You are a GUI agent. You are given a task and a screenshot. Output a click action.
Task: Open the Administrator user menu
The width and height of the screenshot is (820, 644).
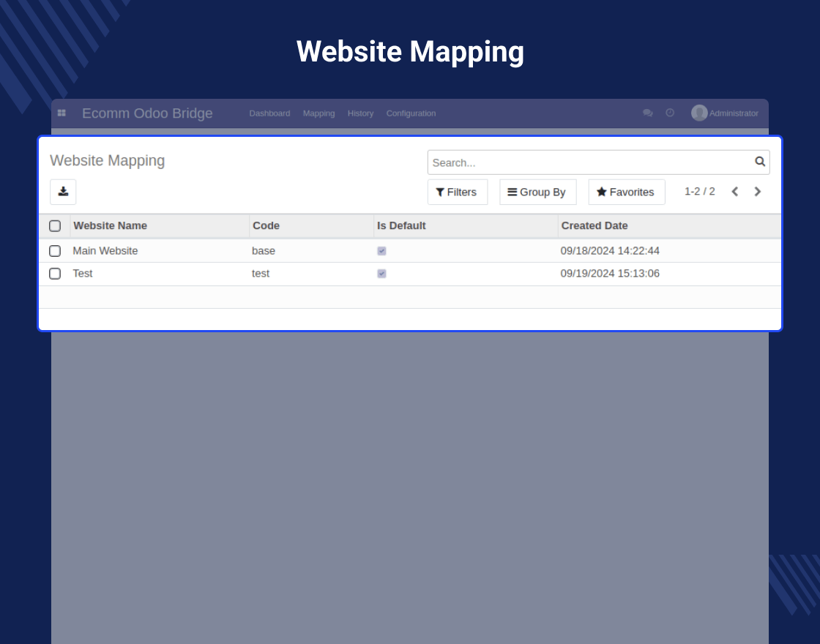(x=725, y=113)
